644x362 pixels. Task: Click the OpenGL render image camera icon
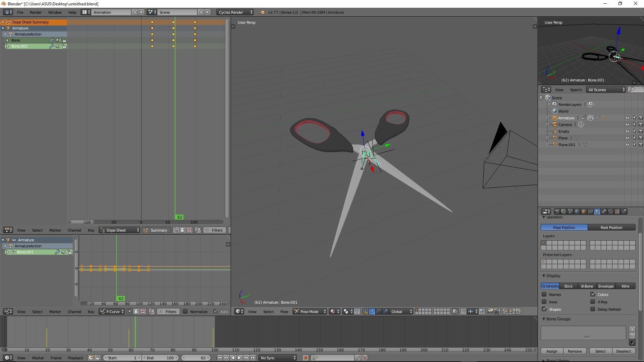pyautogui.click(x=490, y=311)
